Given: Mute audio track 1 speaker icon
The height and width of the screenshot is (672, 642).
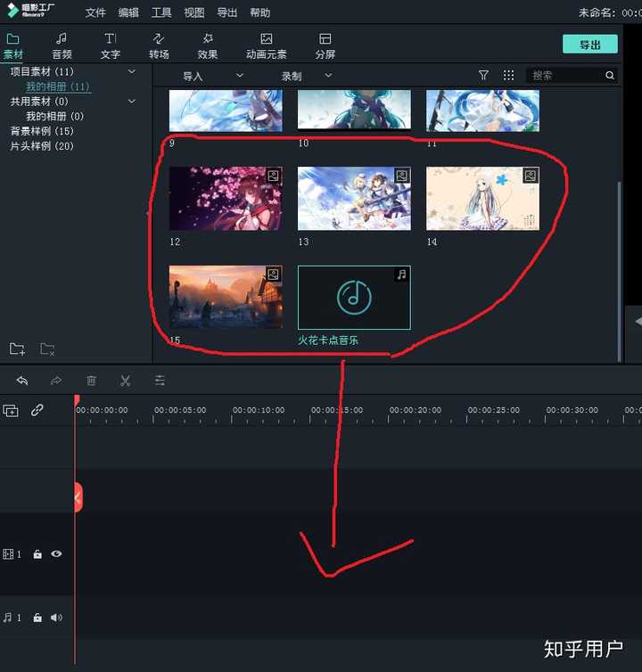Looking at the screenshot, I should [56, 618].
